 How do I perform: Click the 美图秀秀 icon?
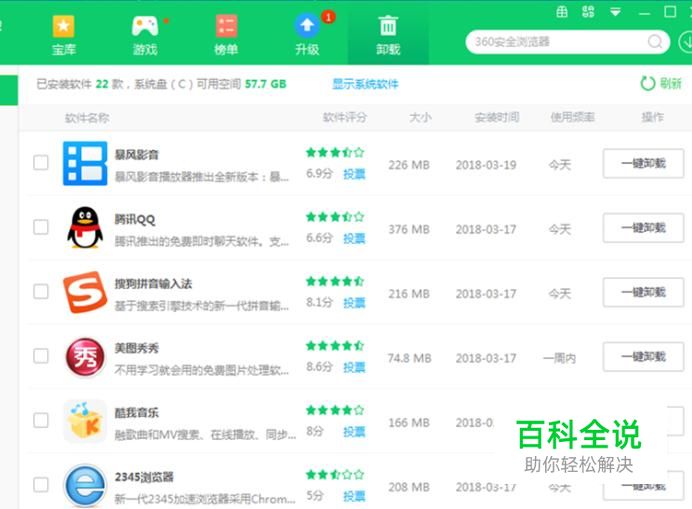(x=85, y=357)
